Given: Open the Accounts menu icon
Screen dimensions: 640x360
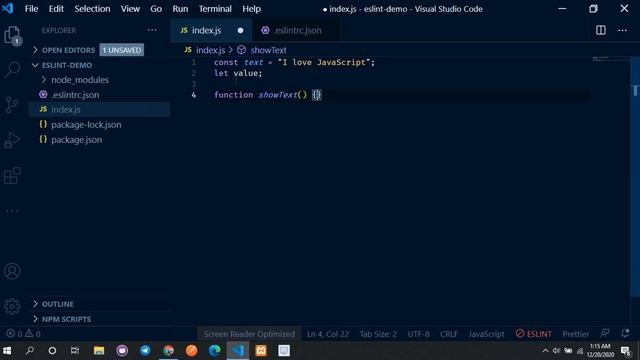Looking at the screenshot, I should (x=12, y=271).
